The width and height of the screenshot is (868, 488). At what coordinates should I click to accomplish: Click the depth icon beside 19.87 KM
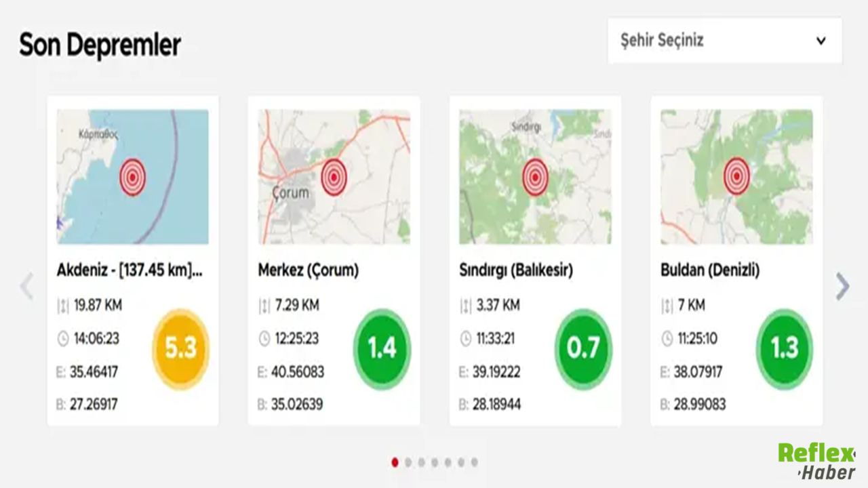(63, 306)
